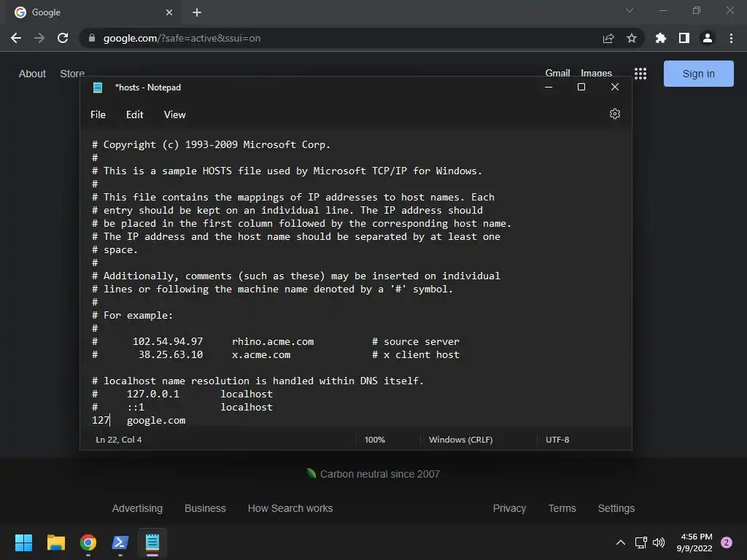Viewport: 747px width, 560px height.
Task: Click the 127.0.0.1 localhost line
Action: click(182, 394)
